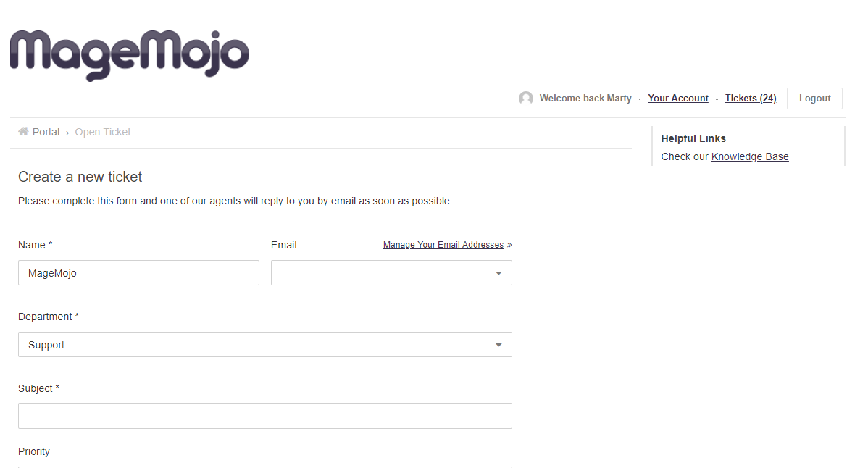Click the Logout button
This screenshot has height=468, width=868.
click(815, 98)
